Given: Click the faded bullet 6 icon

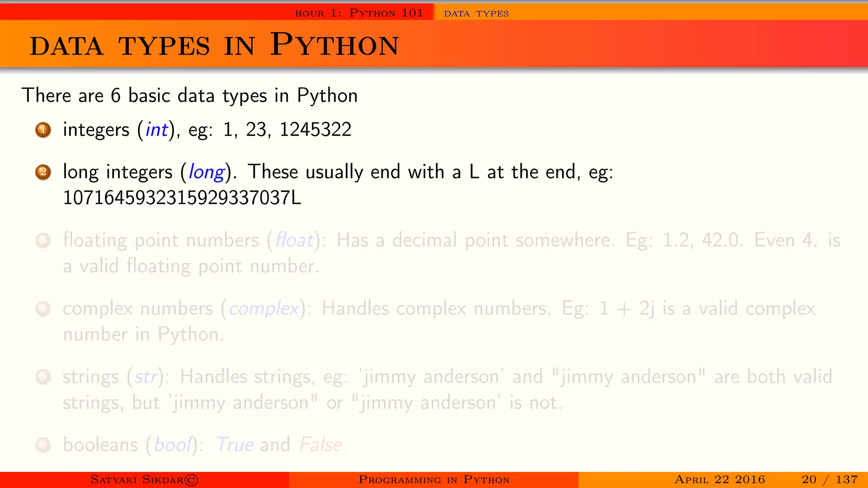Looking at the screenshot, I should coord(43,445).
